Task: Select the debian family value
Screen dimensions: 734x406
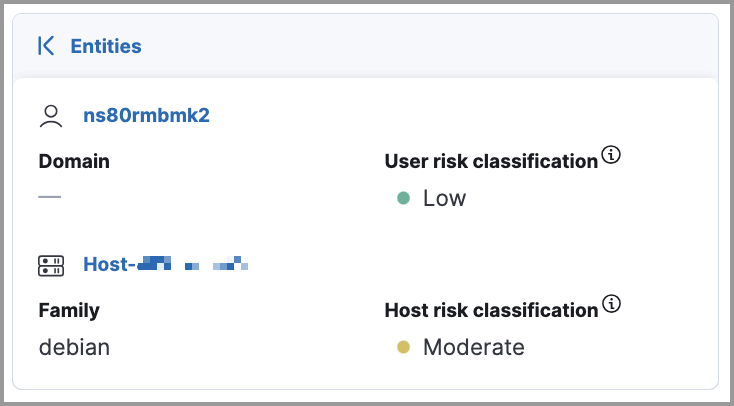Action: point(74,347)
